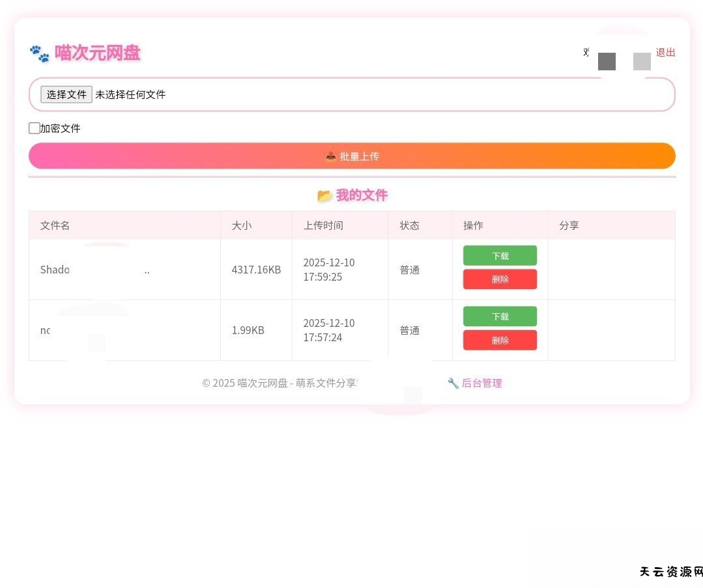Delete the 4317.16KB Shado file
703x588 pixels.
coord(500,279)
